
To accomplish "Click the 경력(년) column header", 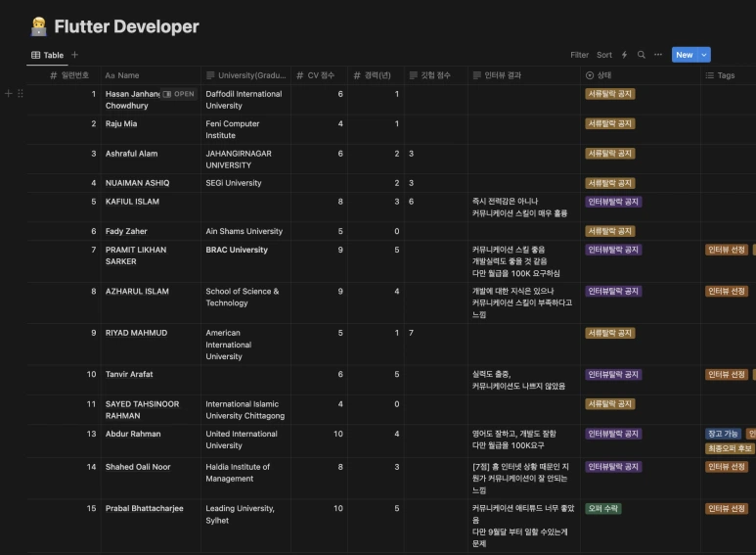I will click(x=373, y=75).
